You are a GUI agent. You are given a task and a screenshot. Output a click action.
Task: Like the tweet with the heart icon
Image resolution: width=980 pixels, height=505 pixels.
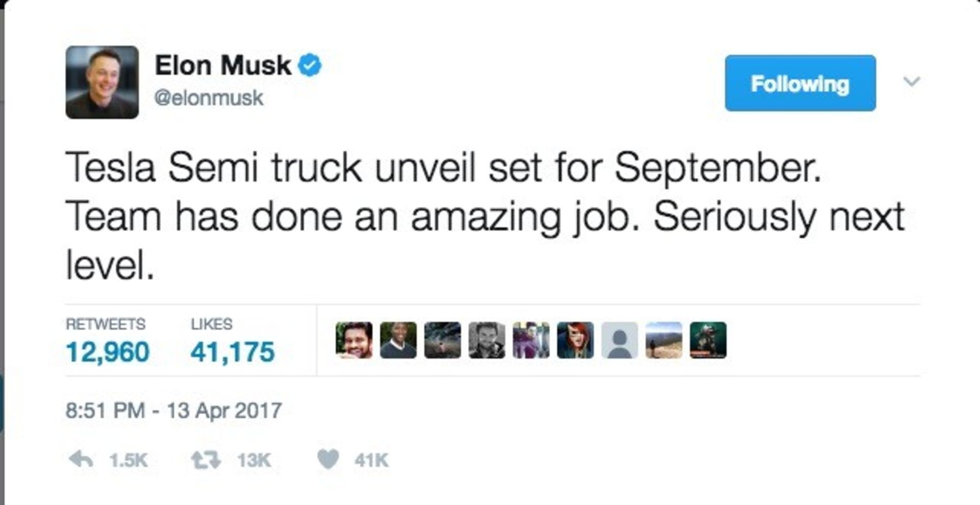point(328,459)
